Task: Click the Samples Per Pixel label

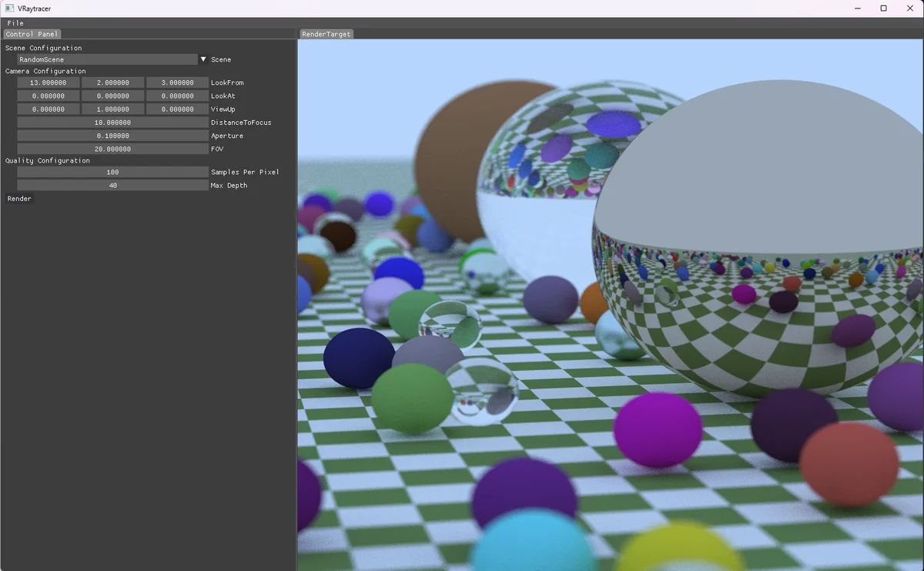Action: pos(245,172)
